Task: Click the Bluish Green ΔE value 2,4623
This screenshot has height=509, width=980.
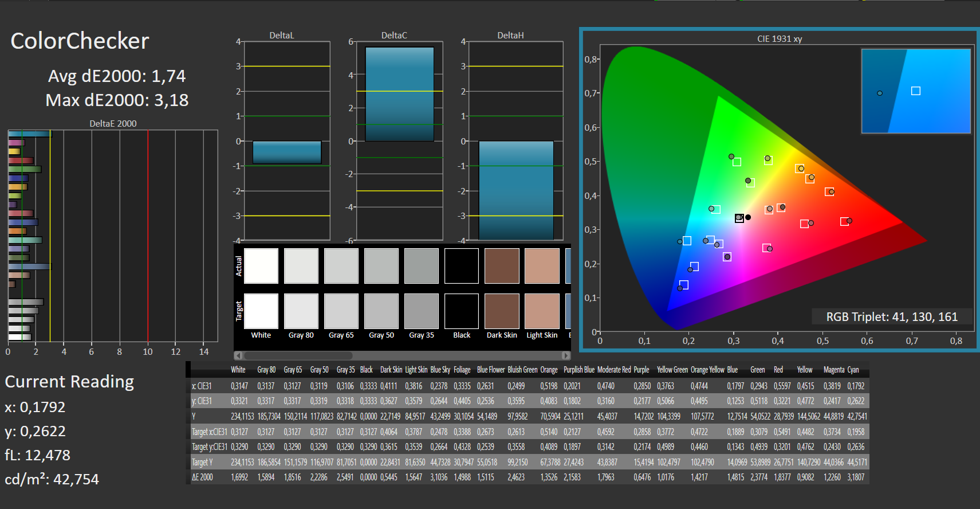Action: point(516,477)
